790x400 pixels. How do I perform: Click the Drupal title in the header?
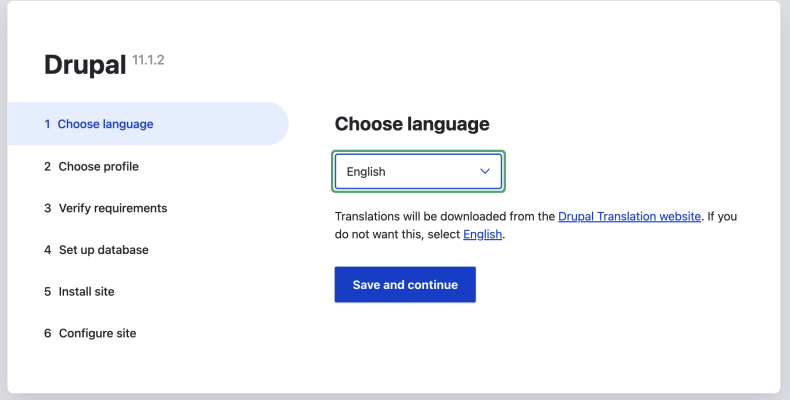pos(85,65)
